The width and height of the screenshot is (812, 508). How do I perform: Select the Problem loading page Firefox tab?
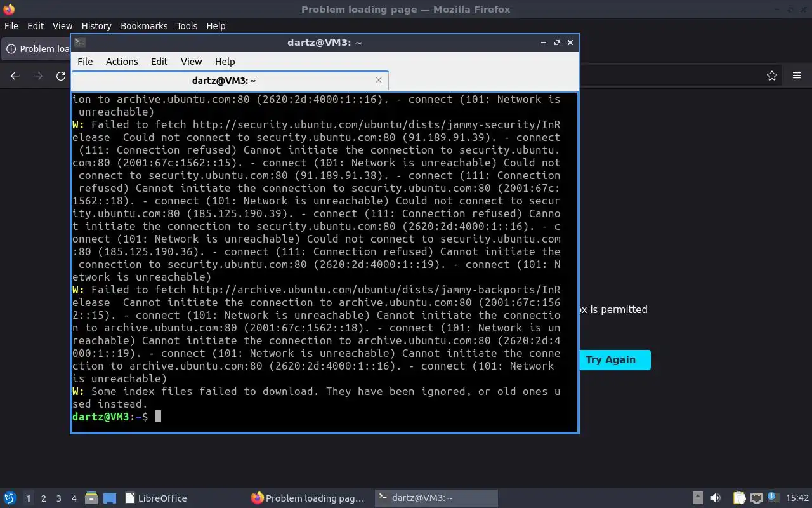(37, 49)
